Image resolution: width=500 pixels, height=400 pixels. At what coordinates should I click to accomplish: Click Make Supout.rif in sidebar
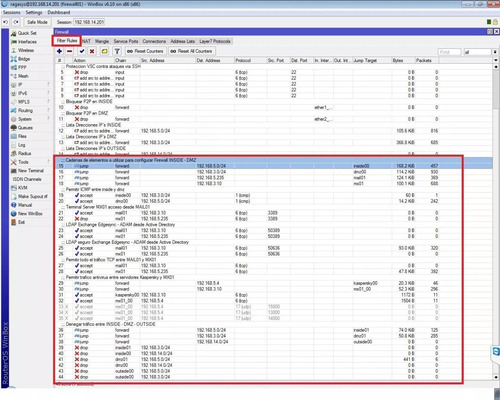32,196
